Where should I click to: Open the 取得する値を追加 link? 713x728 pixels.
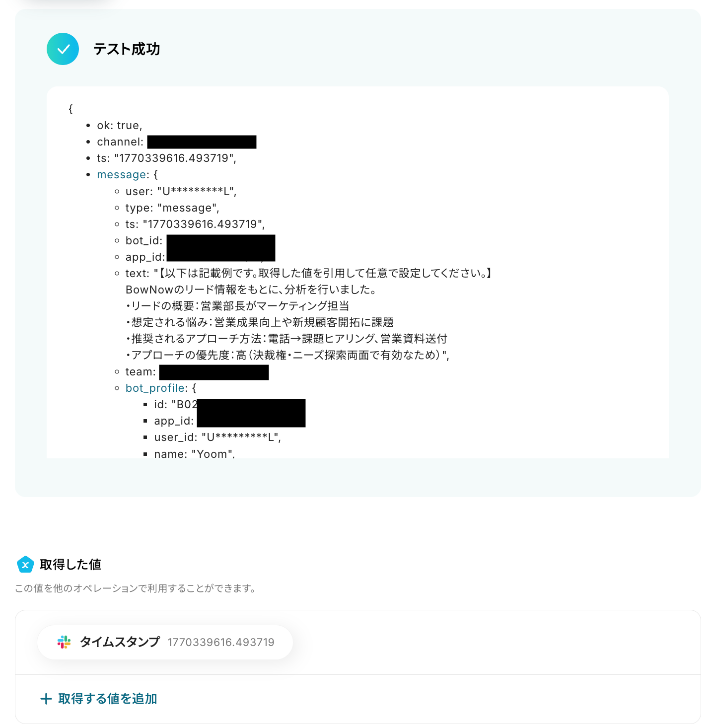click(99, 699)
